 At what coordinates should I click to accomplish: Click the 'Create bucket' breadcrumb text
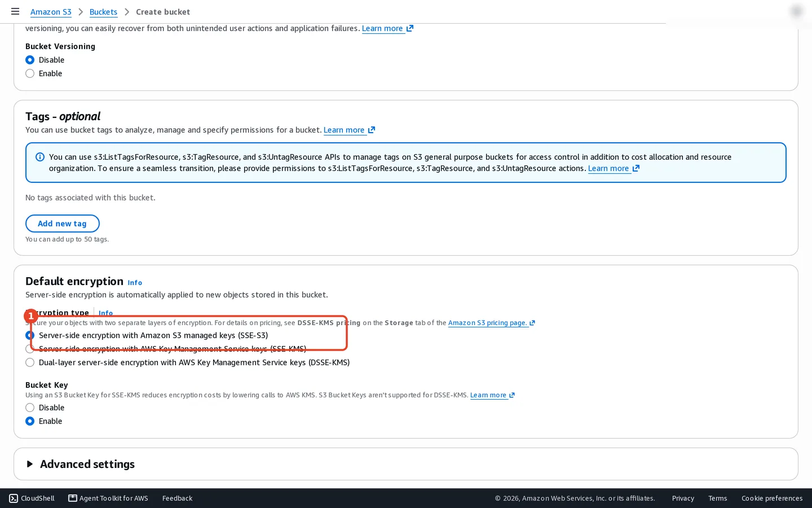[163, 12]
